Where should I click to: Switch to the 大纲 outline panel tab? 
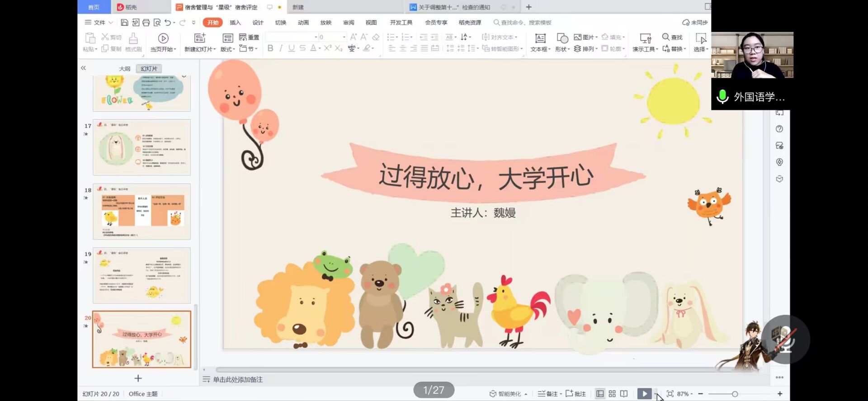pos(124,69)
